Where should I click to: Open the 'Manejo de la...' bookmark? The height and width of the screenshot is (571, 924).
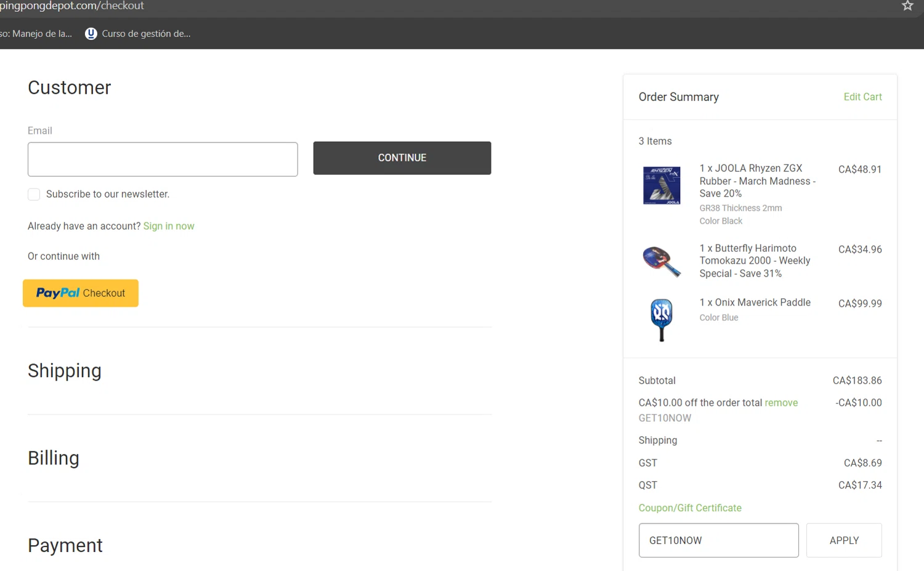36,34
